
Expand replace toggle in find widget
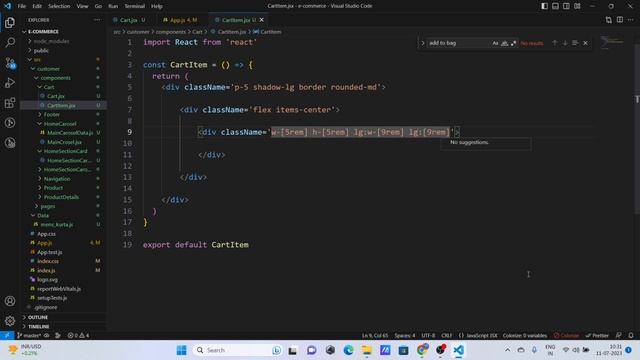pos(423,43)
